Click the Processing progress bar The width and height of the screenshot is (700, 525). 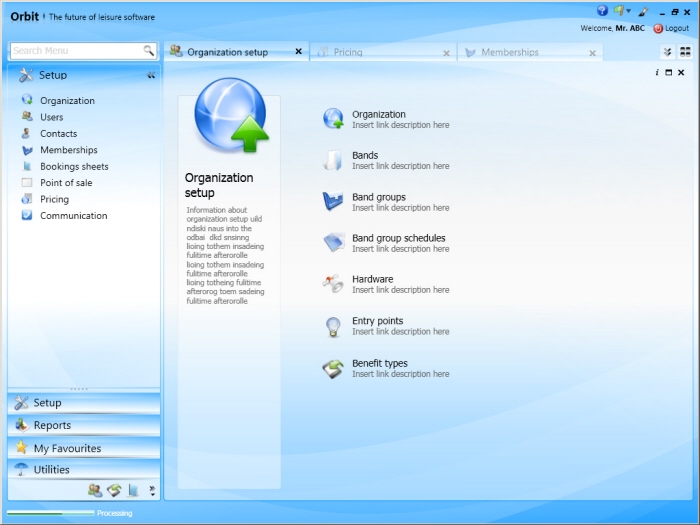tap(50, 513)
